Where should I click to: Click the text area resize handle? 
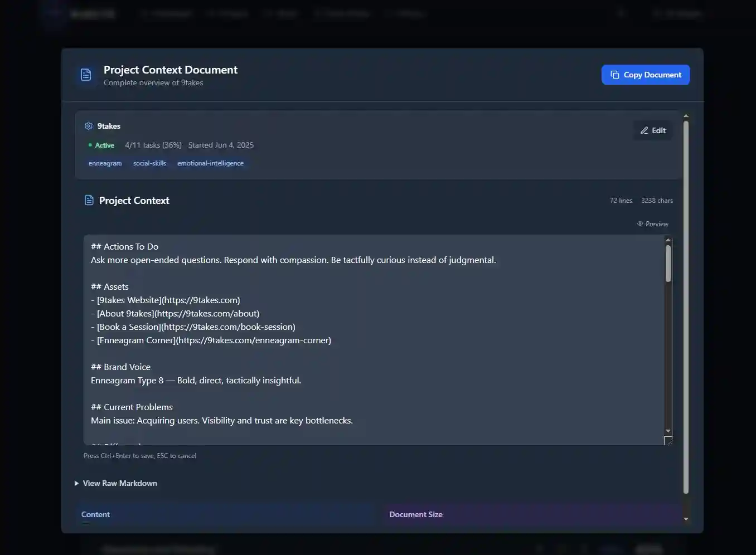(668, 441)
